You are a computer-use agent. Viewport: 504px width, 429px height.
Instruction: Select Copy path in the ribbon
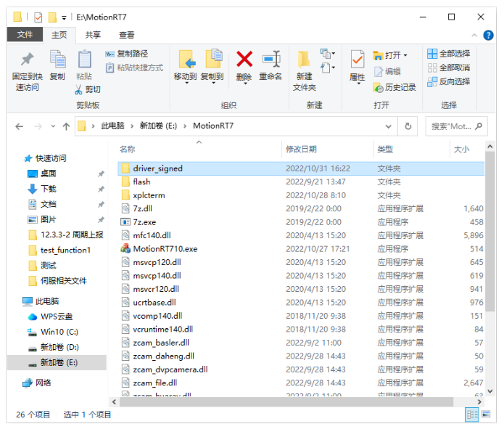pos(127,54)
